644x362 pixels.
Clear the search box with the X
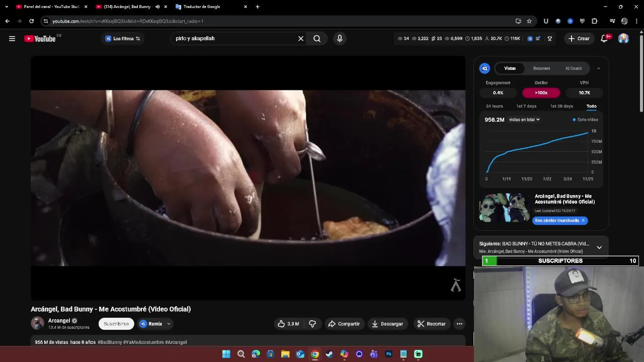point(301,38)
